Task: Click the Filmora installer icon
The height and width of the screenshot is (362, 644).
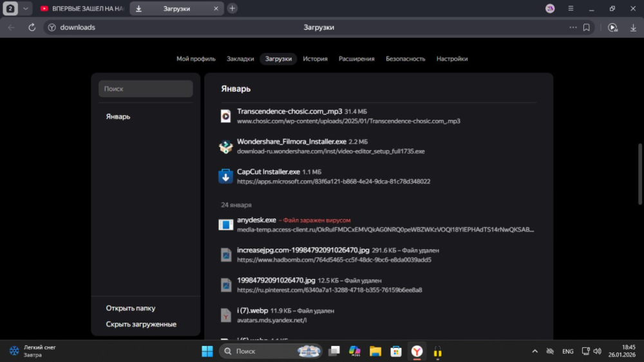Action: pos(225,146)
